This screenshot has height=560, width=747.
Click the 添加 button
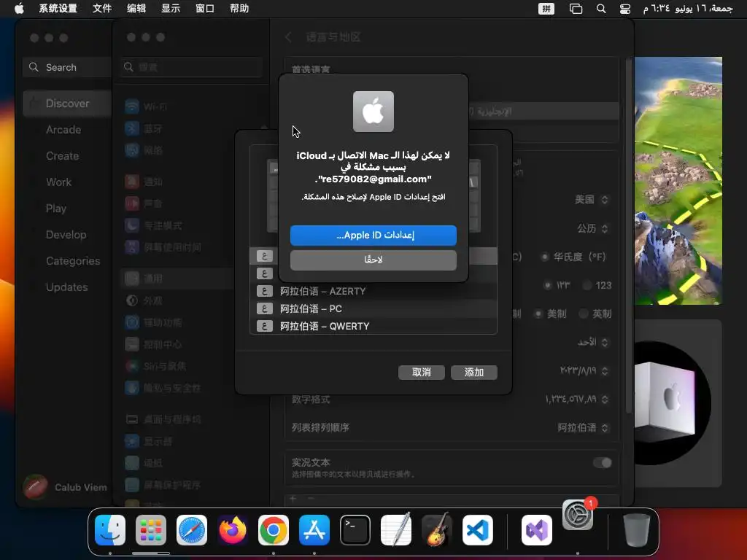473,373
